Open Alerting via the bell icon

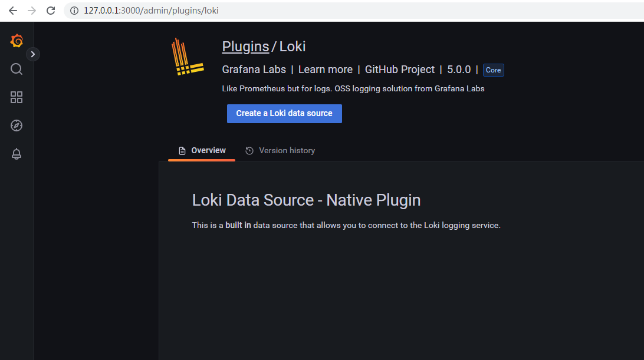[16, 154]
